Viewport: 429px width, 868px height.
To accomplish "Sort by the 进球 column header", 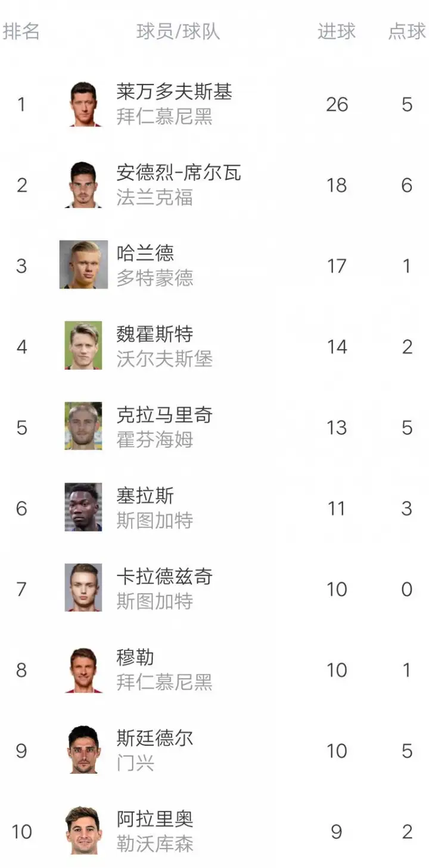I will point(336,32).
